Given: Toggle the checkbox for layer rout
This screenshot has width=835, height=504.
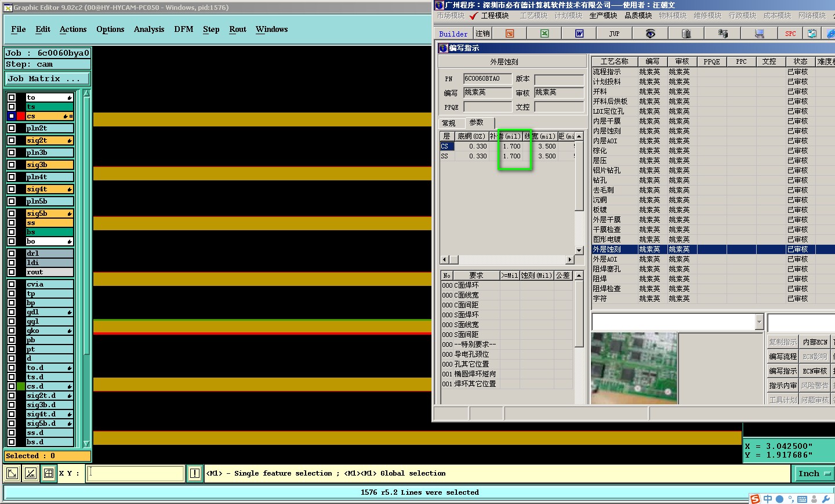Looking at the screenshot, I should (12, 272).
